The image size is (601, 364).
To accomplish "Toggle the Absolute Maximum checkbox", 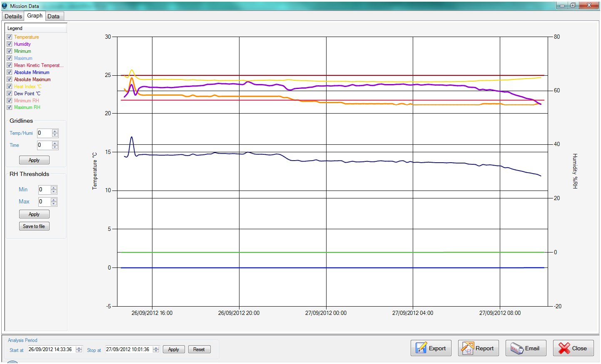I will pyautogui.click(x=9, y=79).
